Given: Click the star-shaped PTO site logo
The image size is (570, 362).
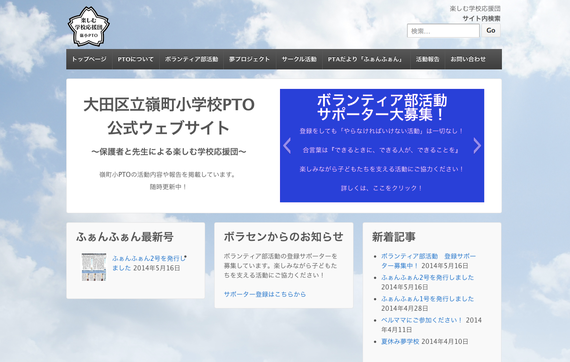Looking at the screenshot, I should pos(89,27).
